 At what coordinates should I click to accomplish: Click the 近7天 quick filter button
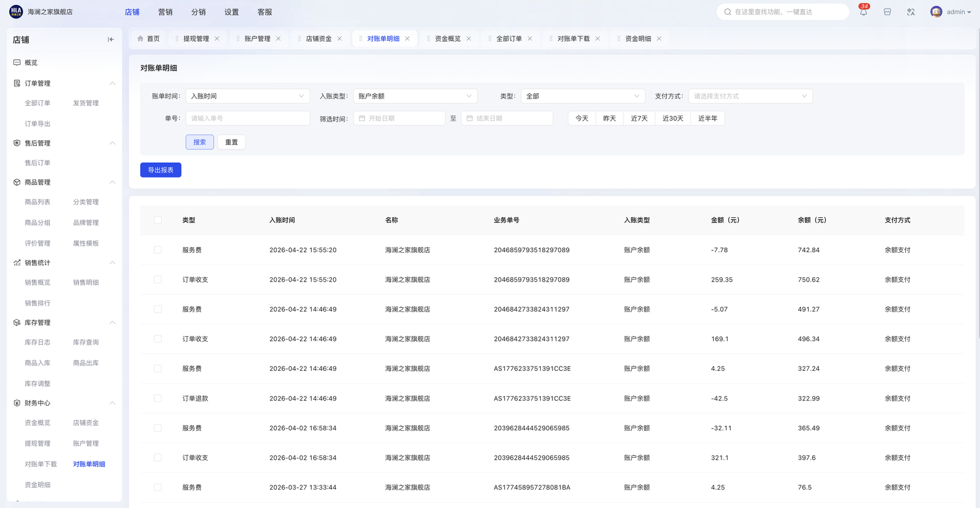[639, 118]
